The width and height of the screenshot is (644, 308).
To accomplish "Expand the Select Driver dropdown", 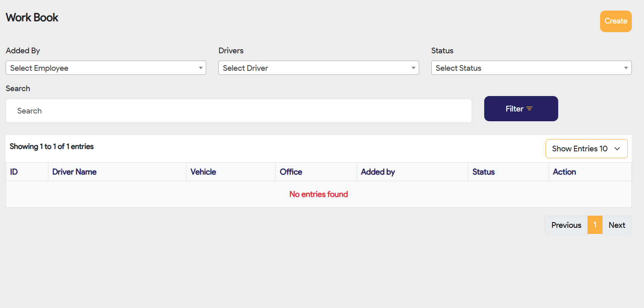I will click(x=318, y=68).
